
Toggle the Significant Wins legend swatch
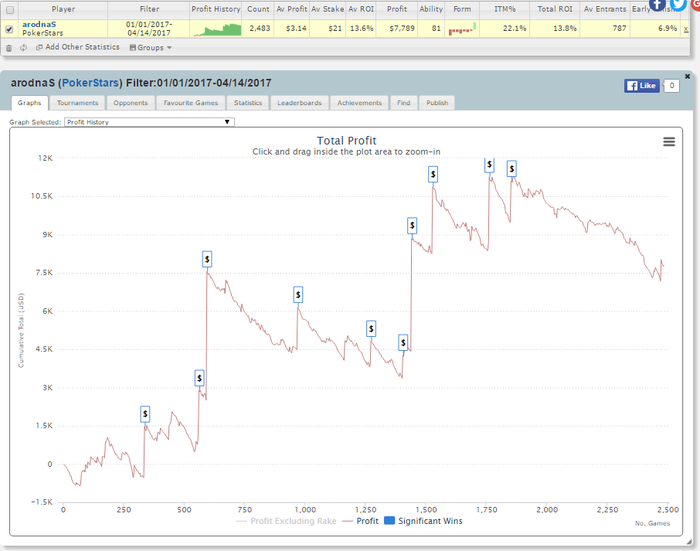click(389, 521)
